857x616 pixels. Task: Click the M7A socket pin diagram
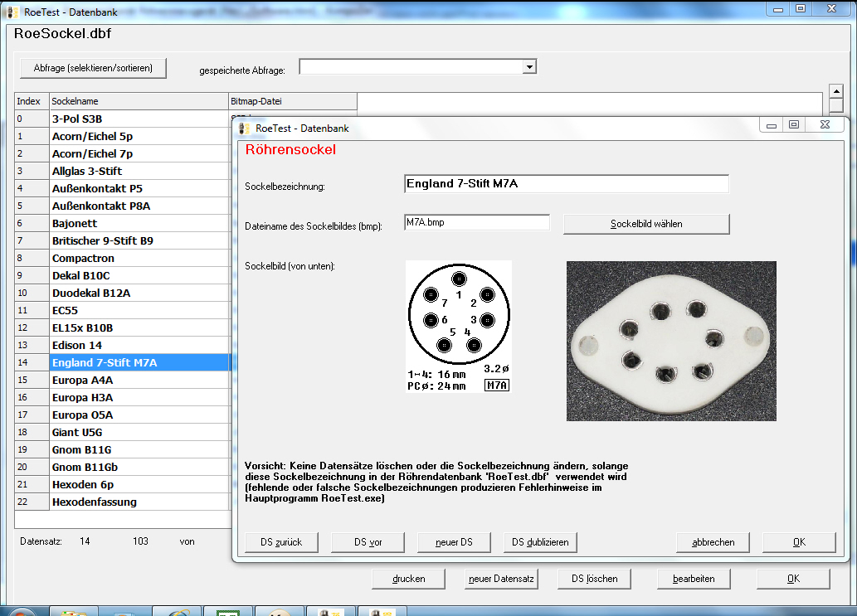(459, 327)
